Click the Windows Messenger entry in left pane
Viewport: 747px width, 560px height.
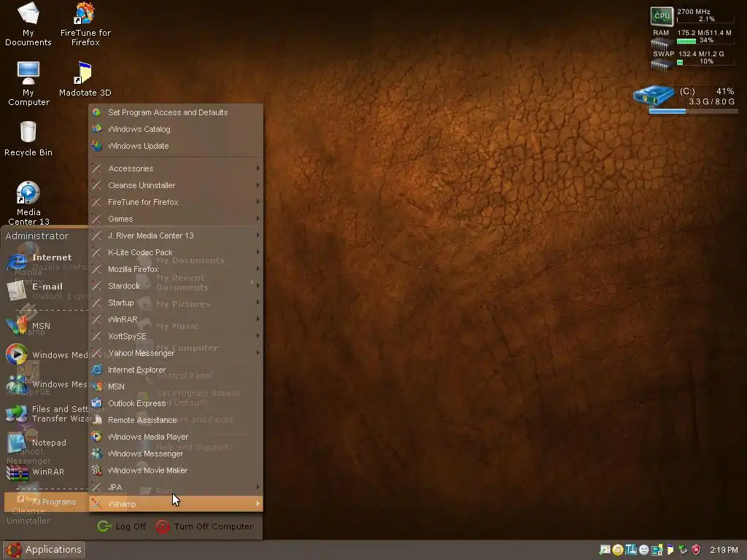(46, 384)
